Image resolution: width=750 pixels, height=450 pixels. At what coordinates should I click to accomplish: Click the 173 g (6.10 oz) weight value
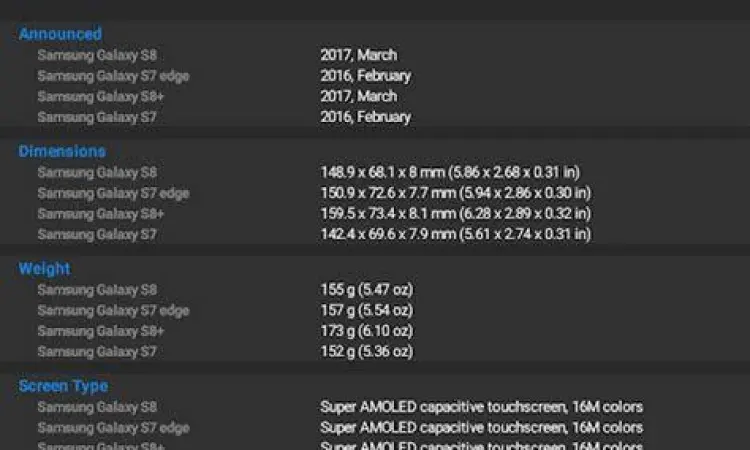[x=366, y=330]
